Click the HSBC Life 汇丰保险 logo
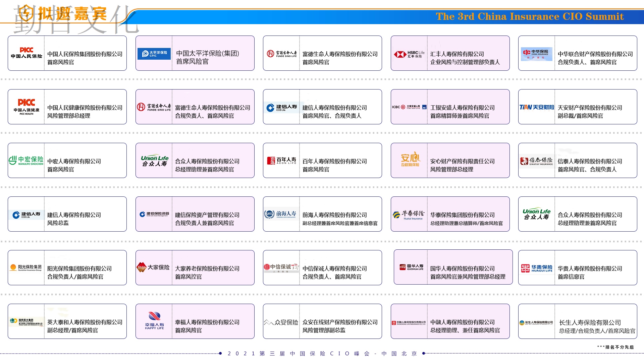The width and height of the screenshot is (644, 362). (x=409, y=54)
